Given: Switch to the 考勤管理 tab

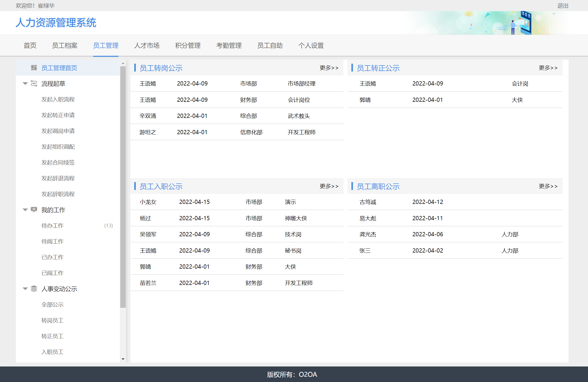Looking at the screenshot, I should click(229, 46).
